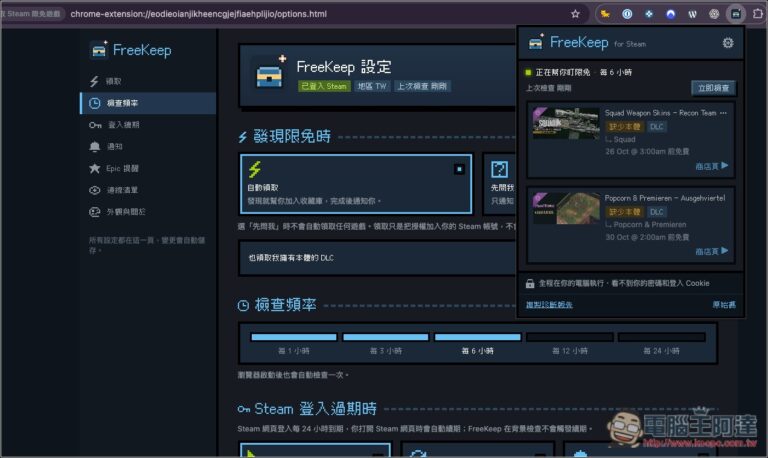Set check frequency to 每 24 小時
The image size is (768, 458).
click(x=661, y=343)
